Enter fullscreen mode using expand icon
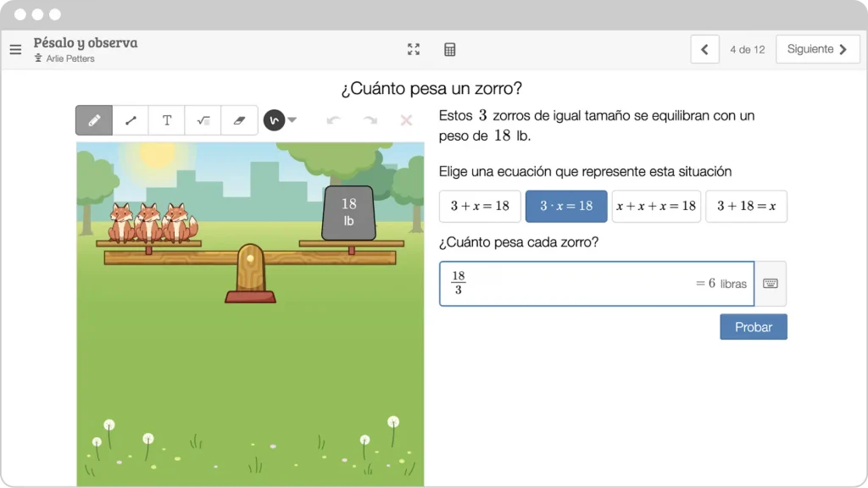Viewport: 868px width, 488px height. (x=414, y=49)
